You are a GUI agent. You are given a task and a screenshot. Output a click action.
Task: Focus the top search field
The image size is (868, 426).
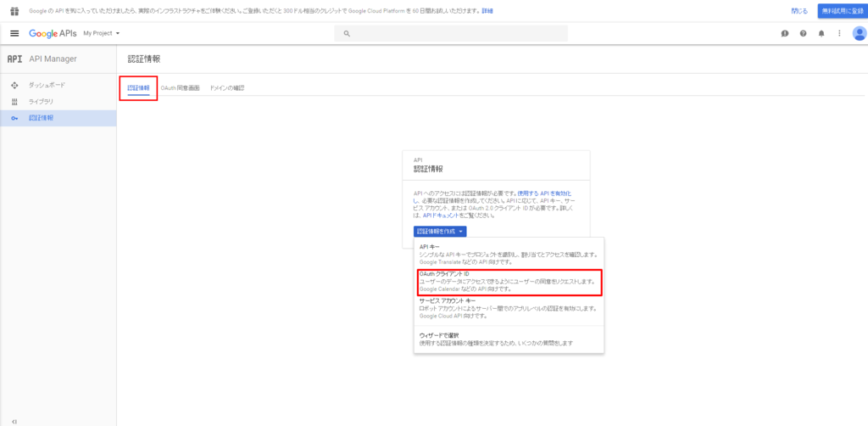point(451,33)
